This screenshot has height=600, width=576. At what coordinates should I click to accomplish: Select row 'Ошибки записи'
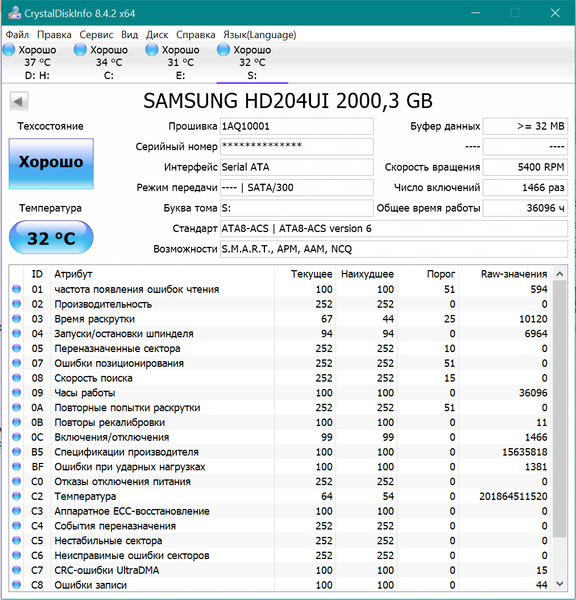point(281,585)
